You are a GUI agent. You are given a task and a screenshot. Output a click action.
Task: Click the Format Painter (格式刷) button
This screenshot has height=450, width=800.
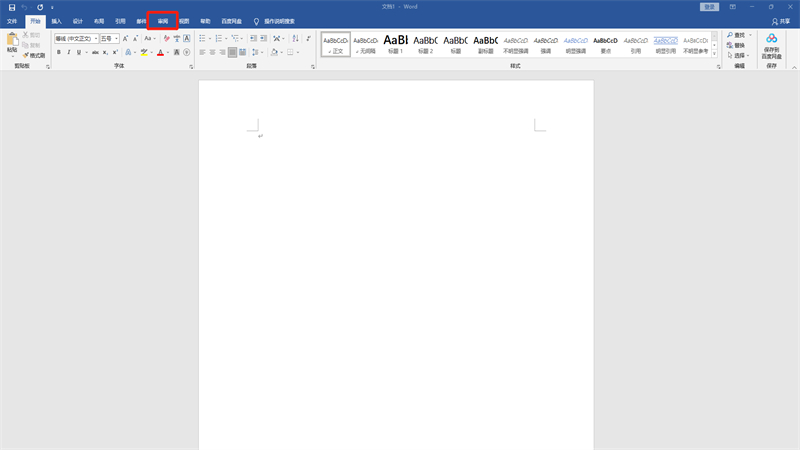tap(34, 55)
